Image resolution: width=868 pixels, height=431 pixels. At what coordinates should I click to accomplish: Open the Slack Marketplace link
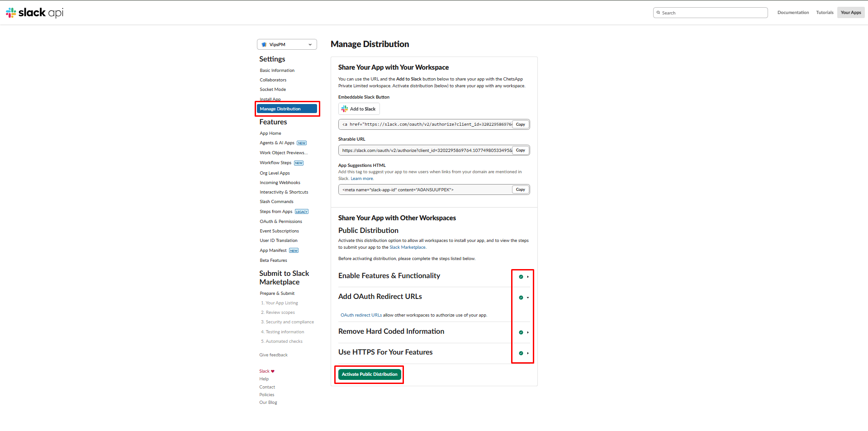click(x=407, y=247)
